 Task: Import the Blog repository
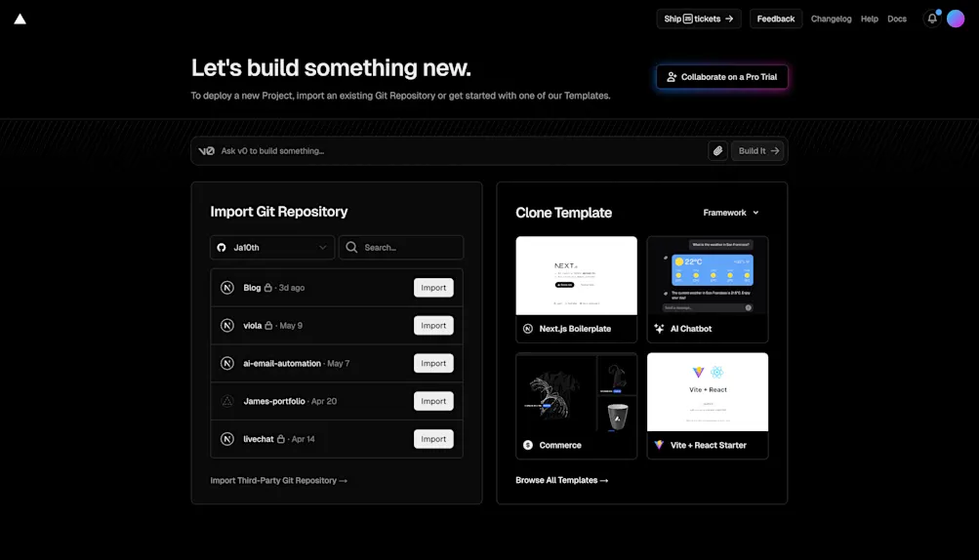(433, 288)
